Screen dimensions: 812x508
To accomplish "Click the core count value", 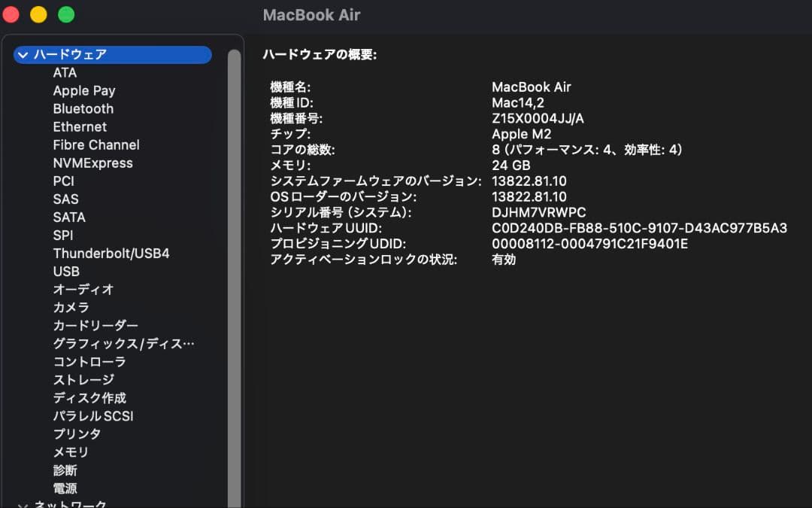I will coord(587,150).
